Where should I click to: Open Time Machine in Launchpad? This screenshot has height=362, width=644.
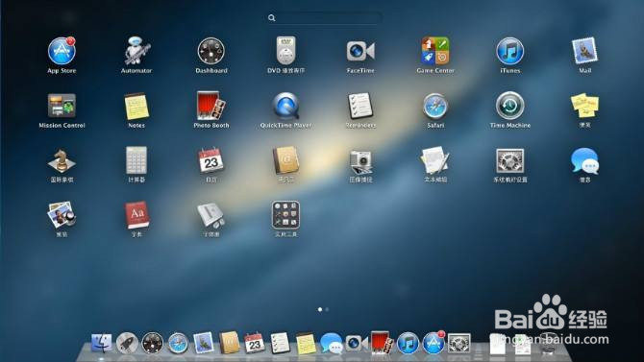click(510, 106)
